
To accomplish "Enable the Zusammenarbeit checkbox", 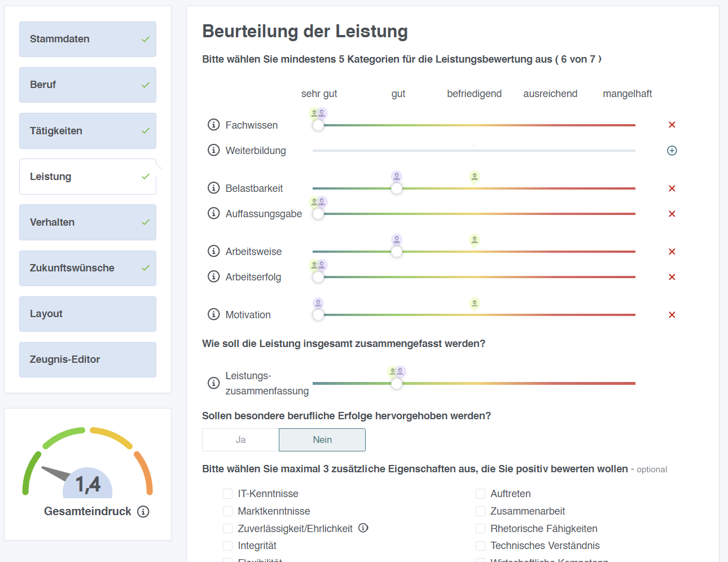I will point(481,511).
